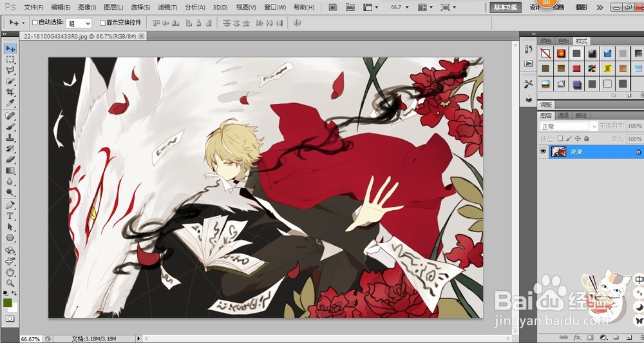Toggle Quick Mask mode
The width and height of the screenshot is (644, 343).
tap(10, 318)
